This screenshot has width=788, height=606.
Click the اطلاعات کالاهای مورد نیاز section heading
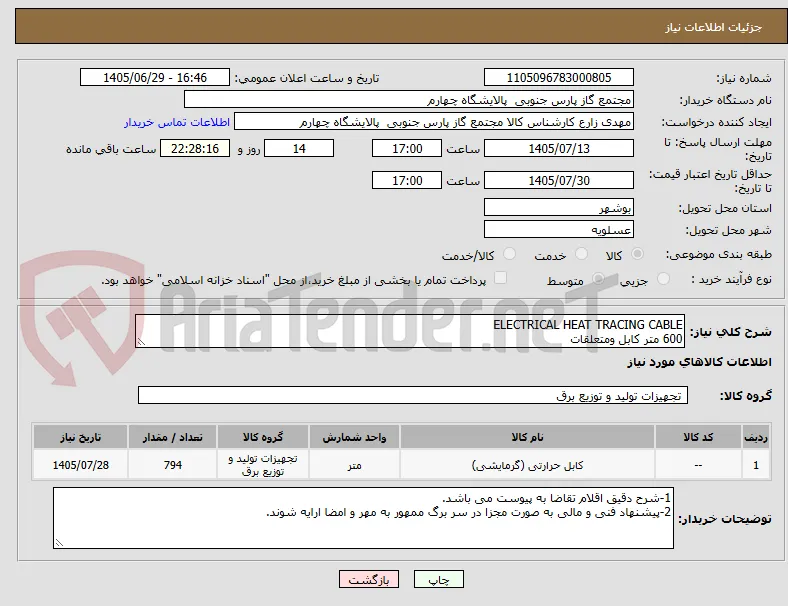click(699, 362)
